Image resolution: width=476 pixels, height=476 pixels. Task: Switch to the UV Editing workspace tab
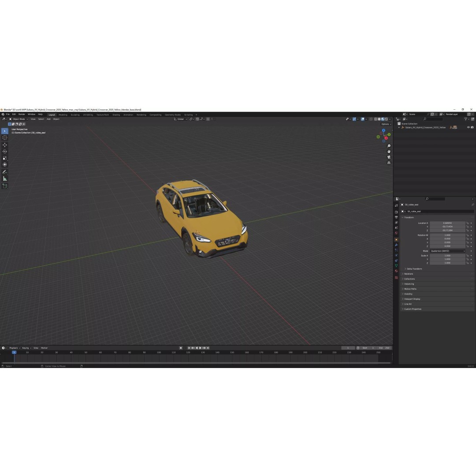[x=88, y=115]
